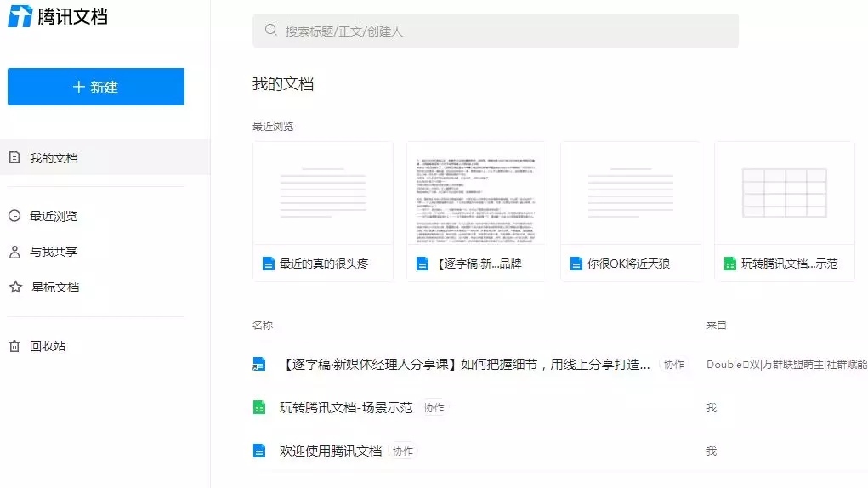Image resolution: width=868 pixels, height=488 pixels.
Task: Open recent card 【逐字稿·新...品牌
Action: pyautogui.click(x=477, y=212)
